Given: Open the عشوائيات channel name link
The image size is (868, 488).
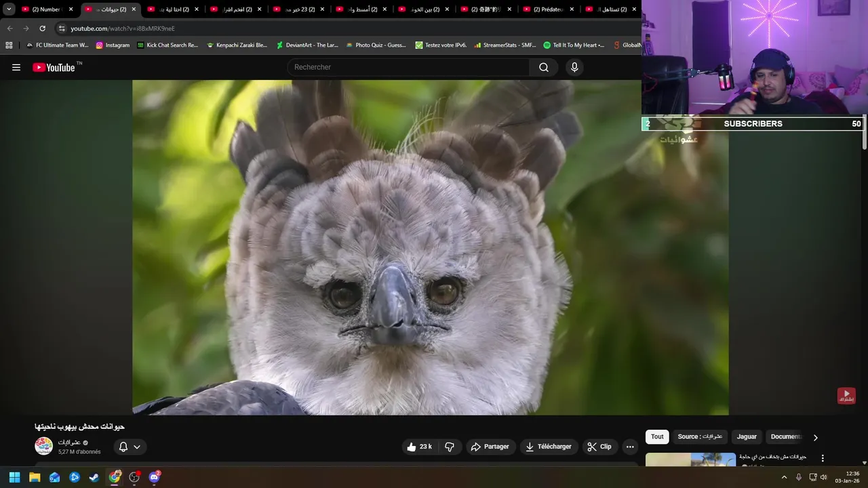Looking at the screenshot, I should 69,442.
